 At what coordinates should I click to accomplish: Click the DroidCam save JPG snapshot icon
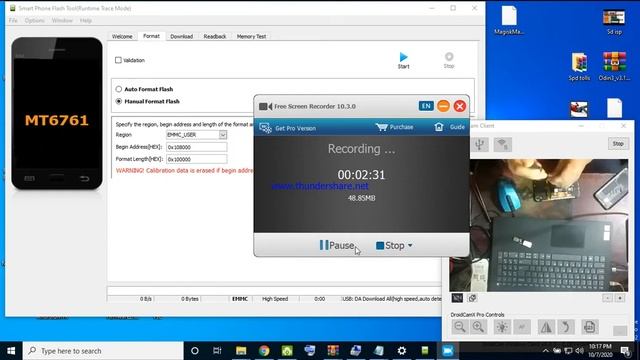pos(589,327)
